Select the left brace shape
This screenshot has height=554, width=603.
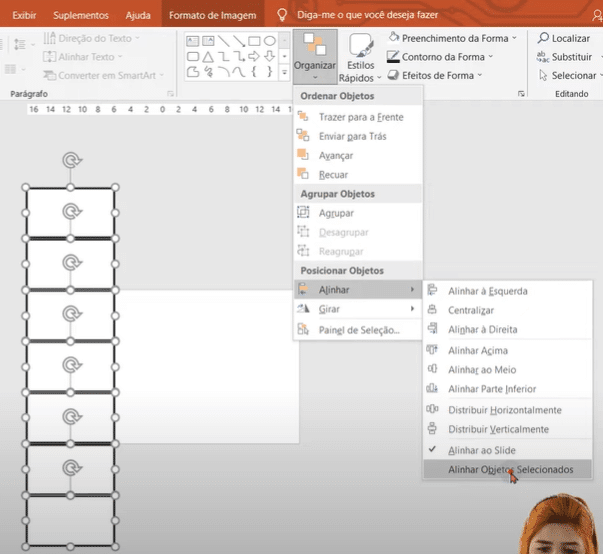tap(254, 72)
